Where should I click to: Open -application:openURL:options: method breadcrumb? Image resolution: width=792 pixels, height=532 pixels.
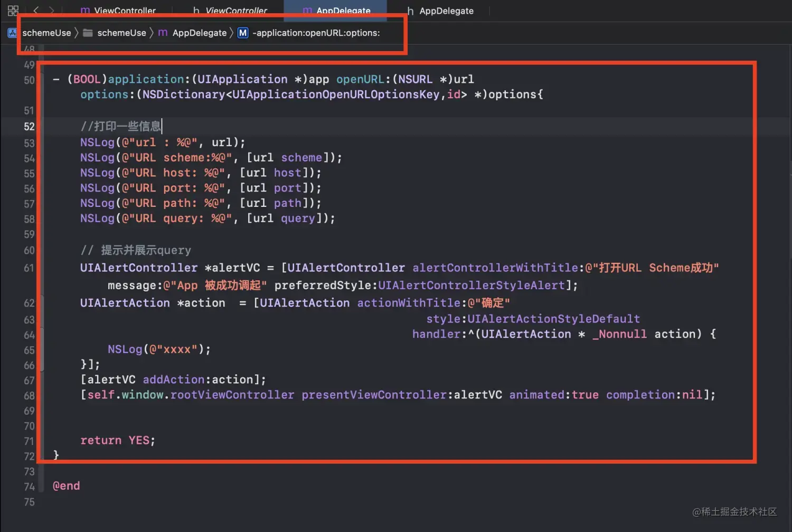(x=316, y=33)
